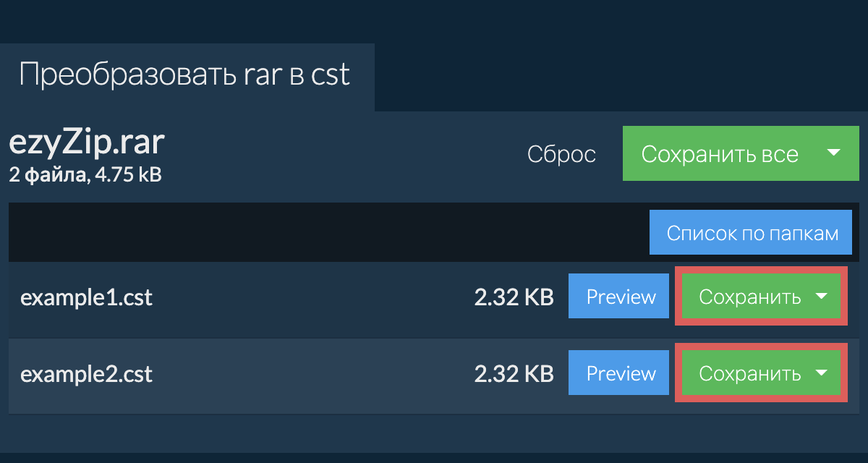Preview the example2.cst file
Image resolution: width=868 pixels, height=463 pixels.
click(x=621, y=373)
